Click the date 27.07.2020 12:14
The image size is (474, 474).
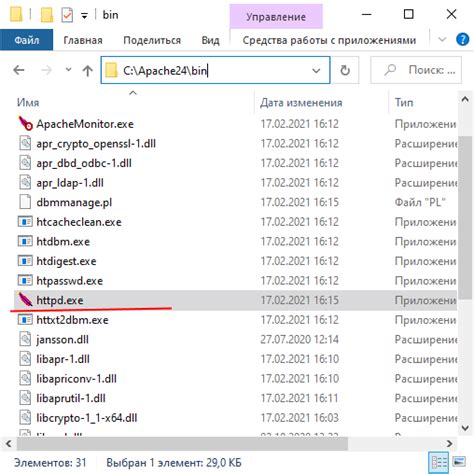299,339
